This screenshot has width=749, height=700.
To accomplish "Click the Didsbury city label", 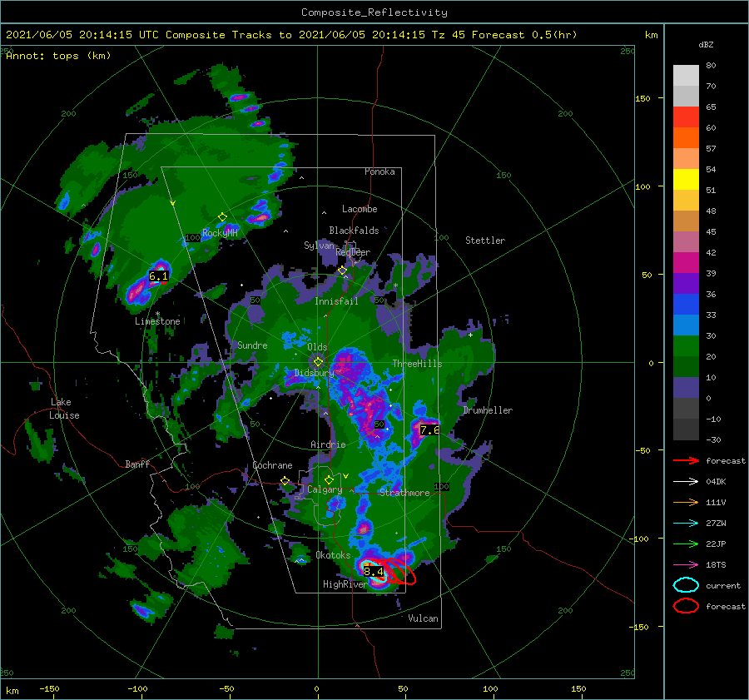I will pyautogui.click(x=314, y=373).
